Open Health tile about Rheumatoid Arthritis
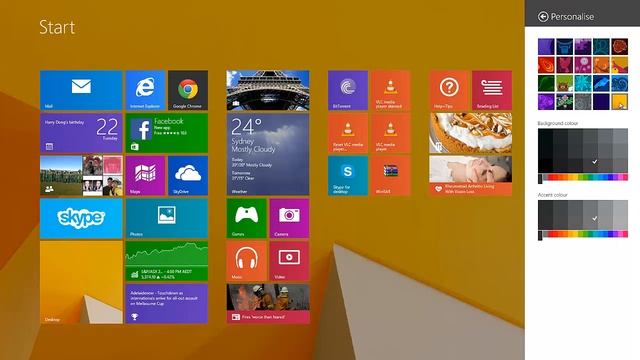 point(470,176)
